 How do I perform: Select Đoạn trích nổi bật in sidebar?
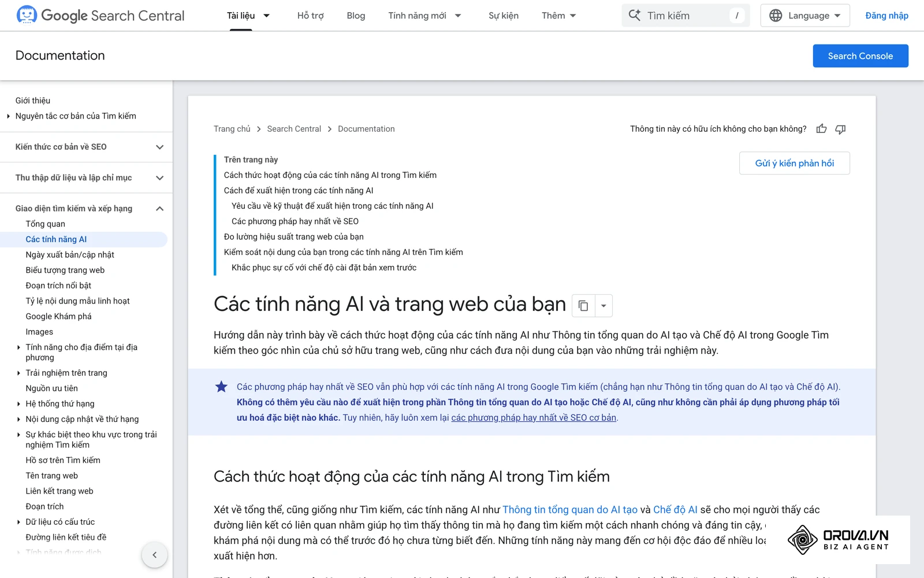[58, 286]
